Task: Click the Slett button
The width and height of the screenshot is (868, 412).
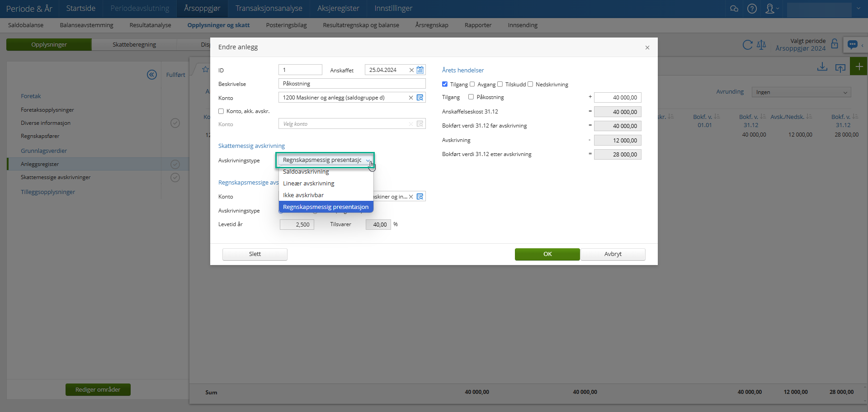Action: [x=255, y=254]
